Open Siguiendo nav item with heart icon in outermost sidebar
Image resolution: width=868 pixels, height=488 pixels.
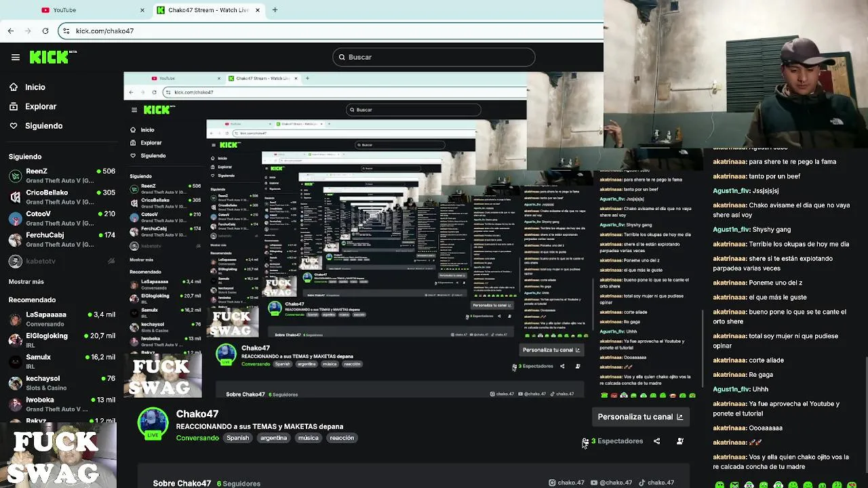click(43, 125)
